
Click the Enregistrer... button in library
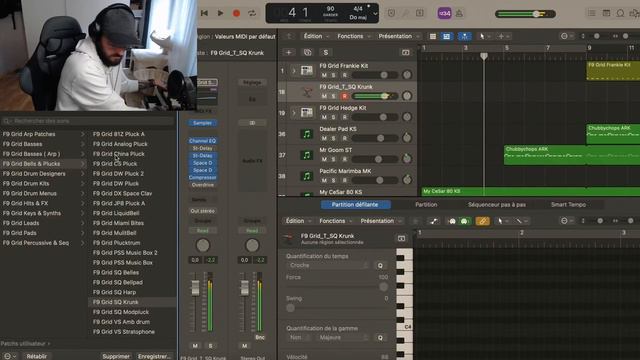(154, 356)
